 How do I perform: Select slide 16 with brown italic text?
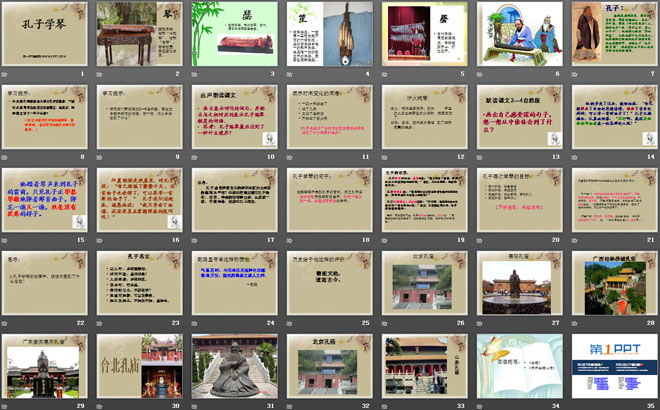pyautogui.click(x=140, y=200)
